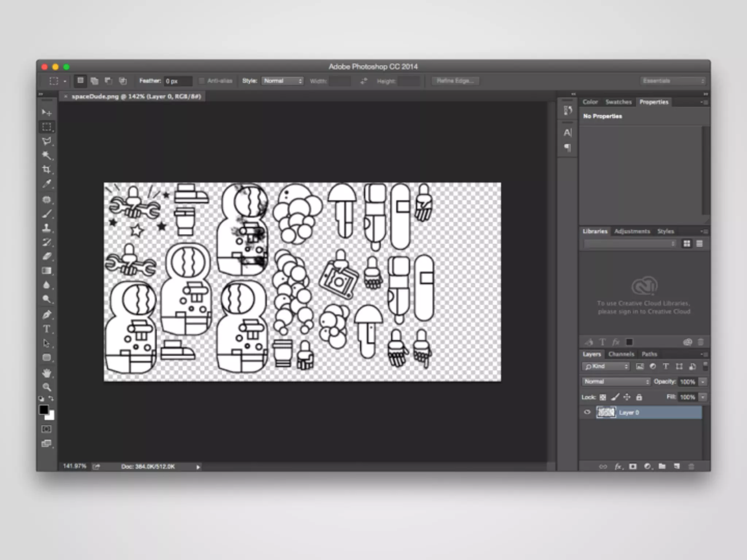Image resolution: width=747 pixels, height=560 pixels.
Task: Expand the Essentials workspace dropdown
Action: click(673, 81)
